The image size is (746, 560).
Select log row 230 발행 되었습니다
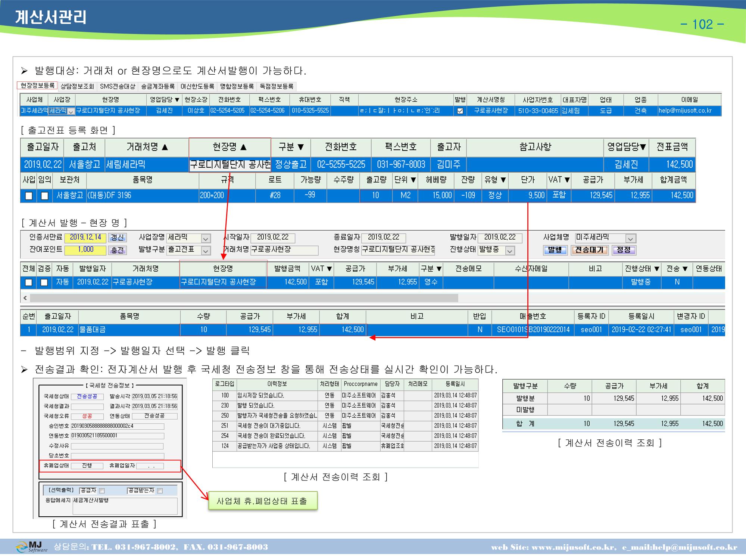click(x=345, y=405)
